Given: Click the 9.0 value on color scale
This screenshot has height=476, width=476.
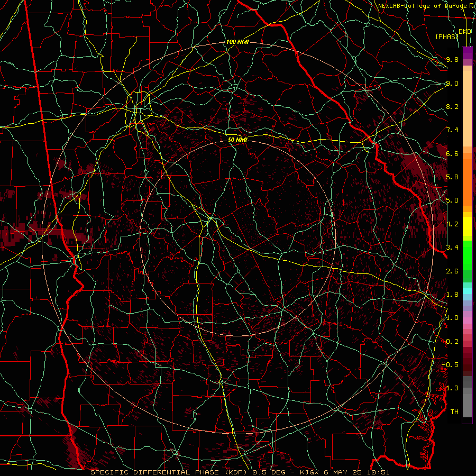Looking at the screenshot, I should 452,83.
